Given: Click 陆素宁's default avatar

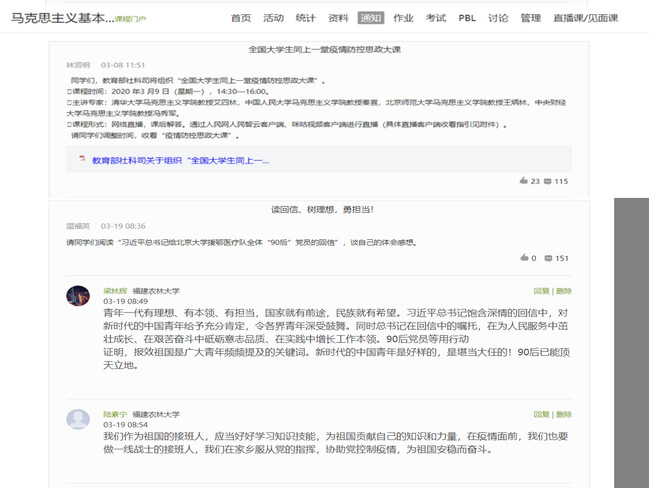Looking at the screenshot, I should coord(78,419).
